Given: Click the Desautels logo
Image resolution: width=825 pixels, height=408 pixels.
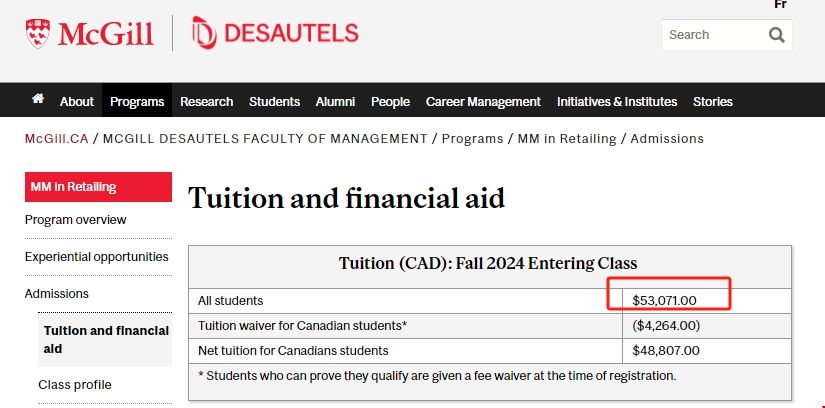Looking at the screenshot, I should (x=274, y=33).
